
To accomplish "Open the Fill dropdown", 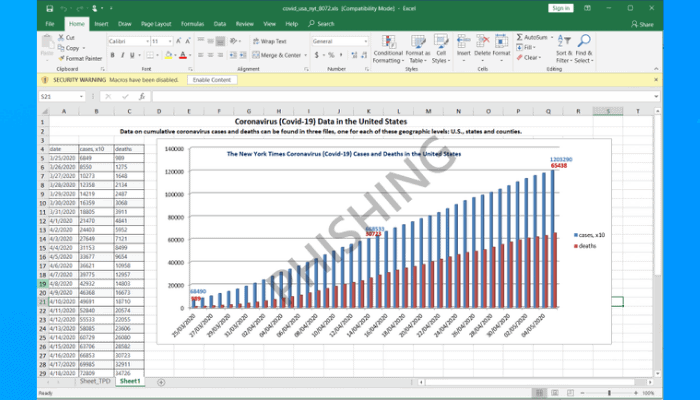I will coord(526,48).
